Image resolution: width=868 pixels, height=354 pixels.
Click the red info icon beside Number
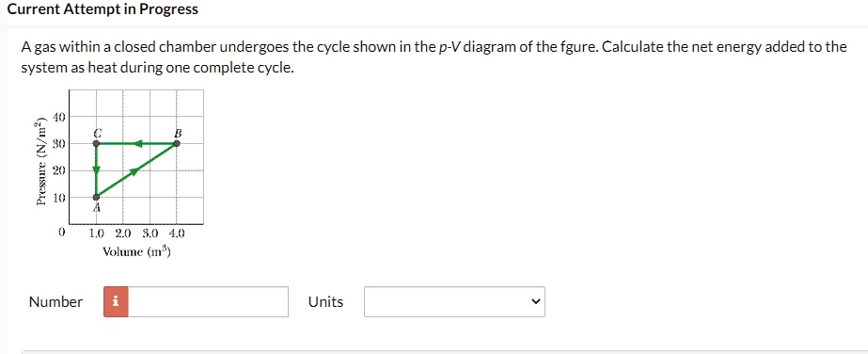[116, 302]
